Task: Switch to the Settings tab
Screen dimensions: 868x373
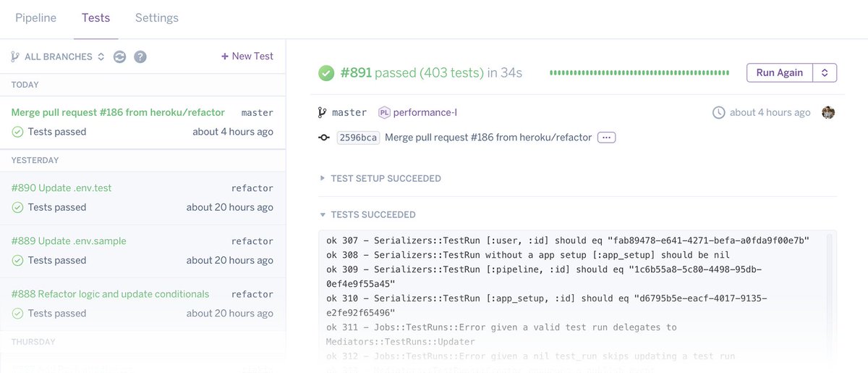Action: (x=156, y=17)
